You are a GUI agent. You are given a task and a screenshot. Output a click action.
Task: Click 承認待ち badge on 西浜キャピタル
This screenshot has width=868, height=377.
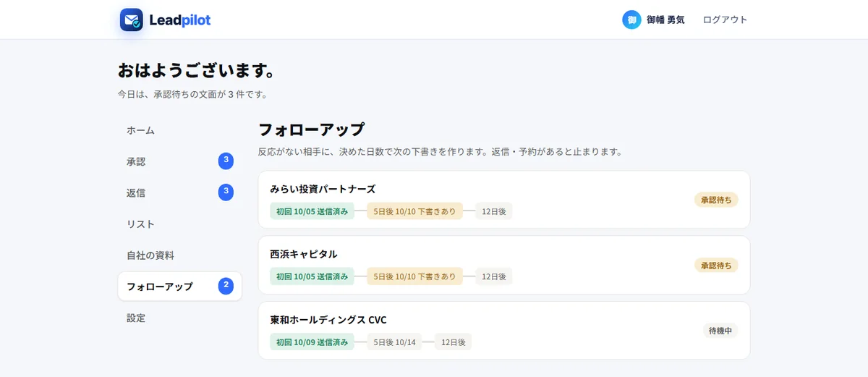click(x=716, y=266)
